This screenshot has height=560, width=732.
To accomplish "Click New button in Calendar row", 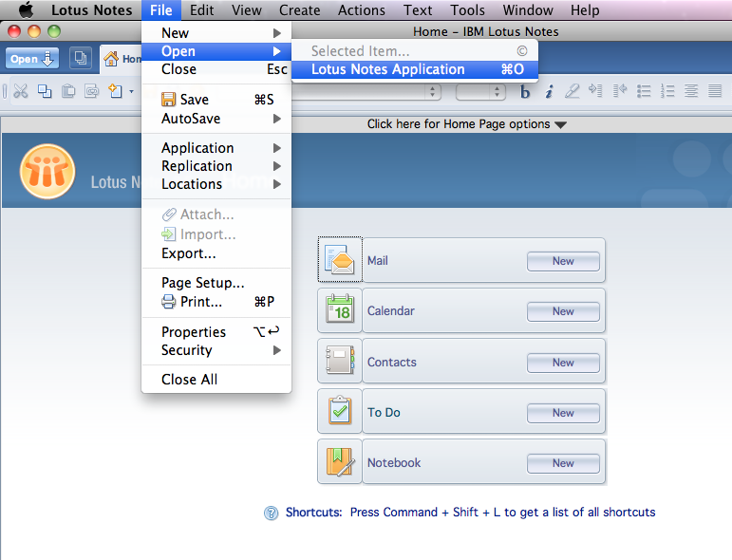I will click(x=563, y=311).
